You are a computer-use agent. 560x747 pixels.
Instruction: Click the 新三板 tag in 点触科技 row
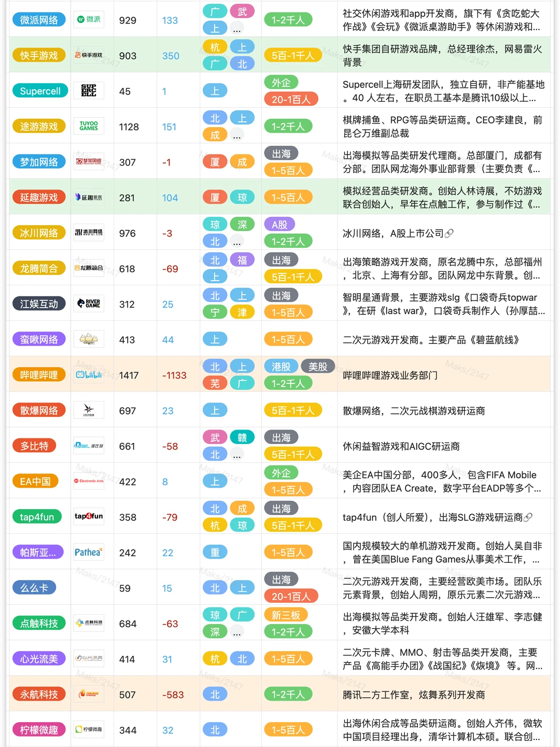pyautogui.click(x=286, y=615)
